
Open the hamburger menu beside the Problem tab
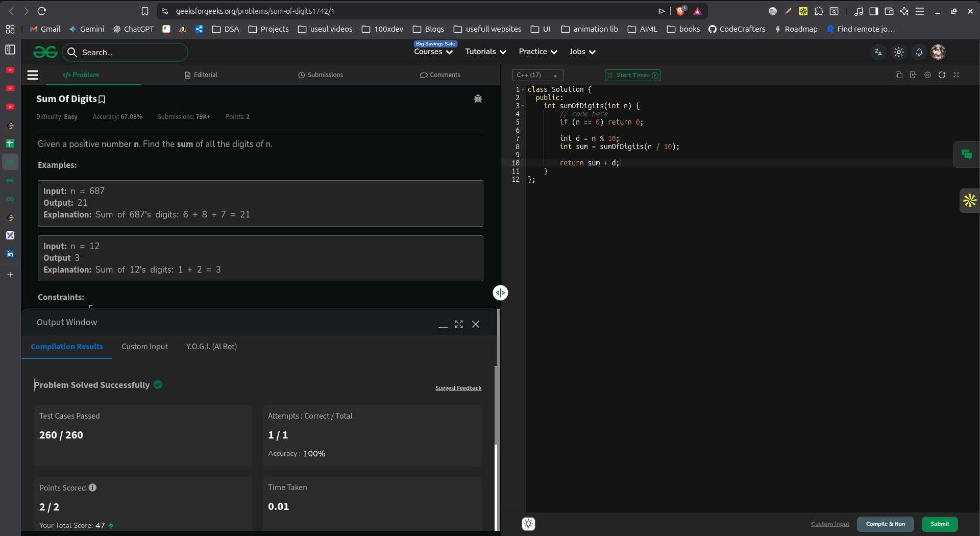33,75
